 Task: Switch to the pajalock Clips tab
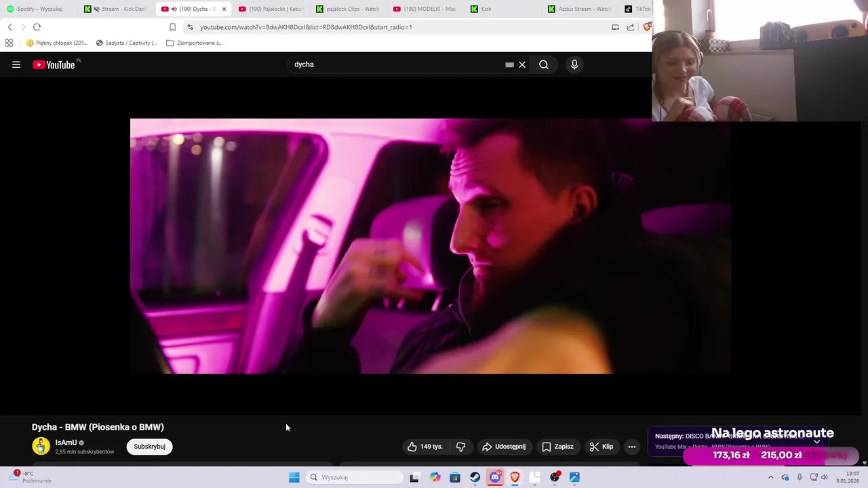click(x=347, y=9)
